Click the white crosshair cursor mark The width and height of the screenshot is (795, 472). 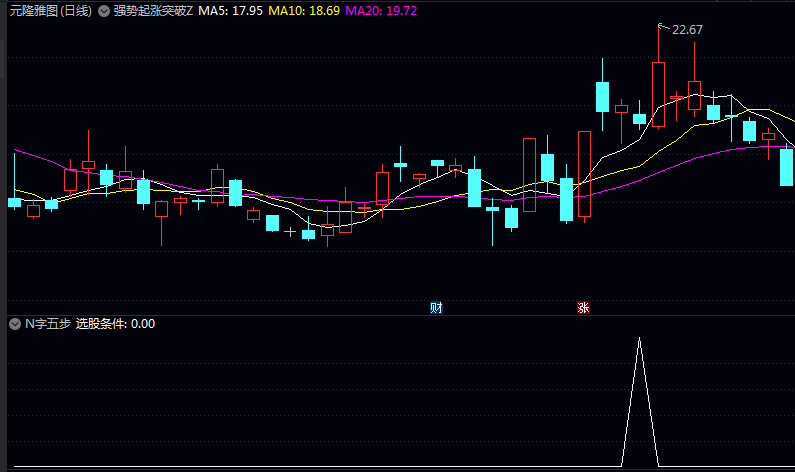pos(290,232)
